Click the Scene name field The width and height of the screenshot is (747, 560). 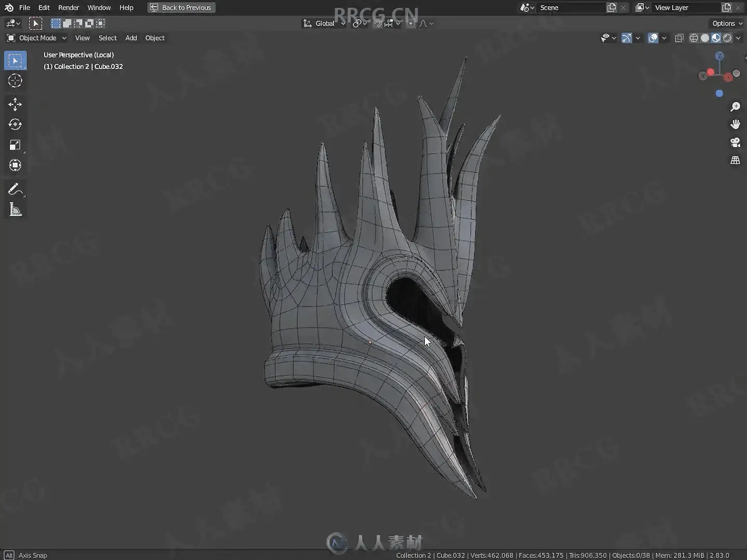[x=571, y=8]
